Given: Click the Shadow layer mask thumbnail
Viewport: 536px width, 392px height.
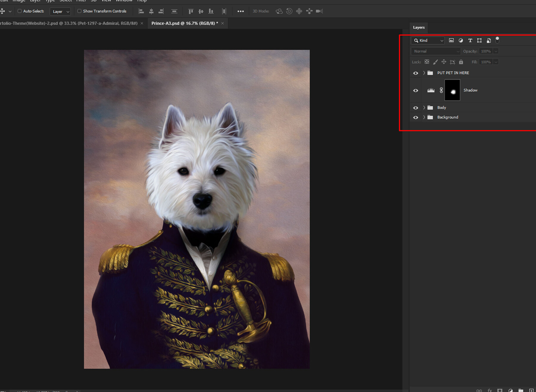Looking at the screenshot, I should point(452,90).
